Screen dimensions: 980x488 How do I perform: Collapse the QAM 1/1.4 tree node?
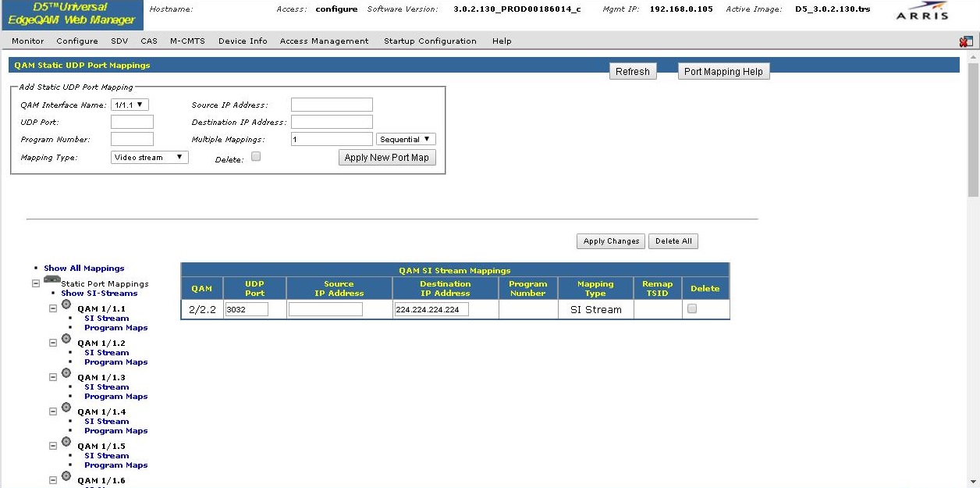53,411
